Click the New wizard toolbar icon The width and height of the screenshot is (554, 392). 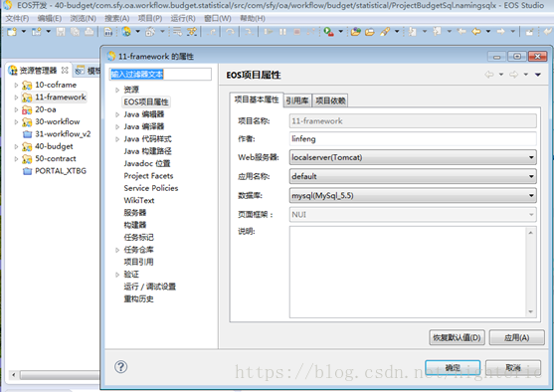[12, 32]
